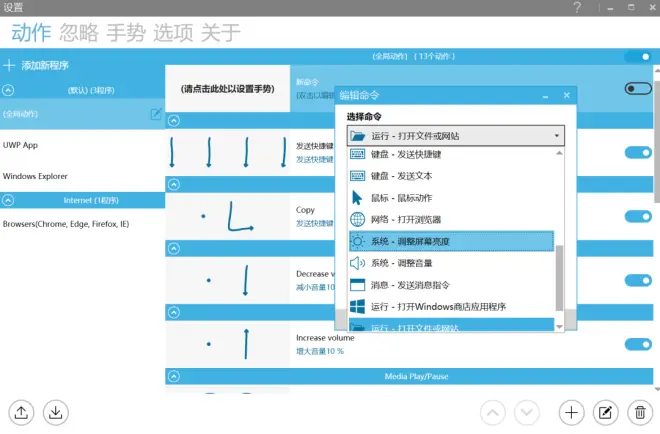Toggle the Decrease volume action switch
Screen dimensions: 660x434
coord(638,280)
